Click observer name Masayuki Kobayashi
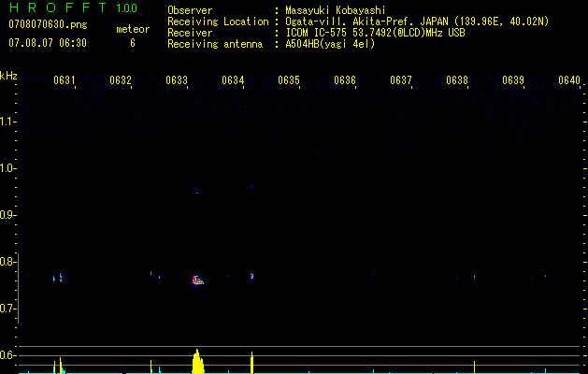Screen dimensions: 588x374 (x=336, y=10)
